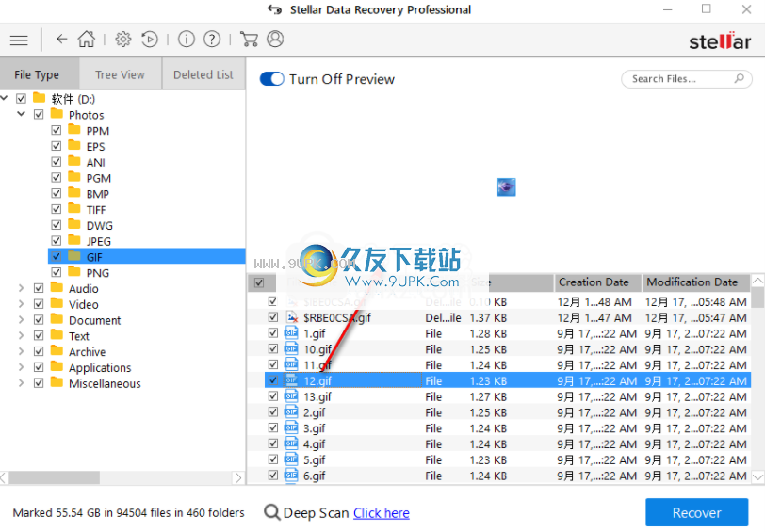Click in the Search Files field

click(x=687, y=78)
